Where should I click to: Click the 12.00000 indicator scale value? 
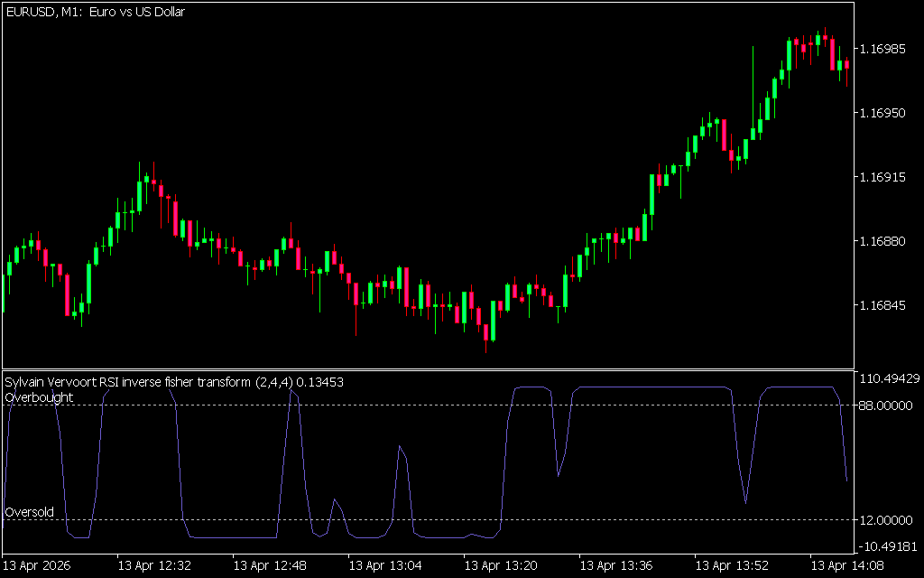click(x=884, y=520)
